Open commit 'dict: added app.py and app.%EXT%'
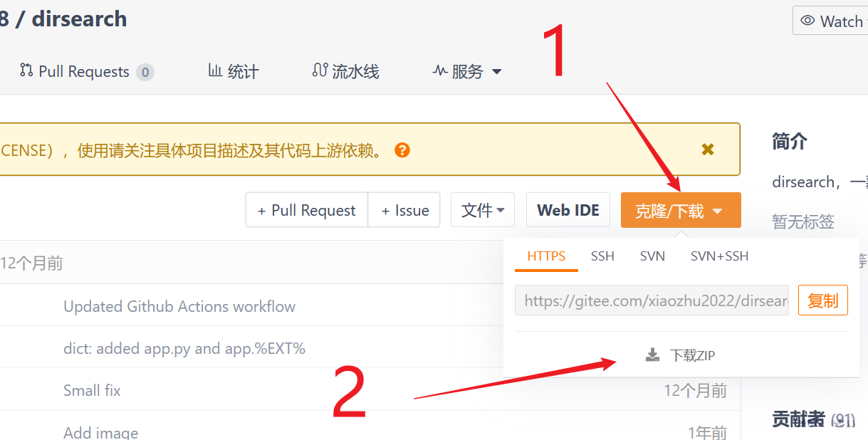Image resolution: width=868 pixels, height=440 pixels. coord(184,348)
